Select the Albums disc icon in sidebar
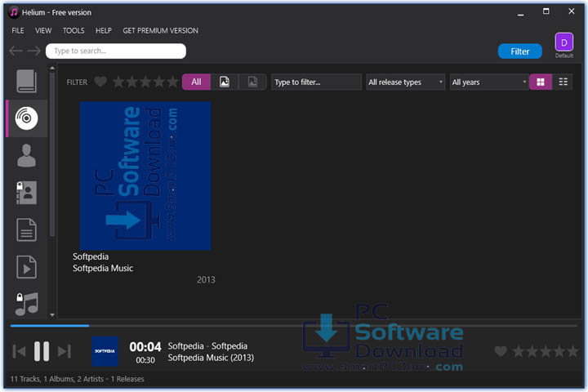Image resolution: width=588 pixels, height=392 pixels. 26,118
